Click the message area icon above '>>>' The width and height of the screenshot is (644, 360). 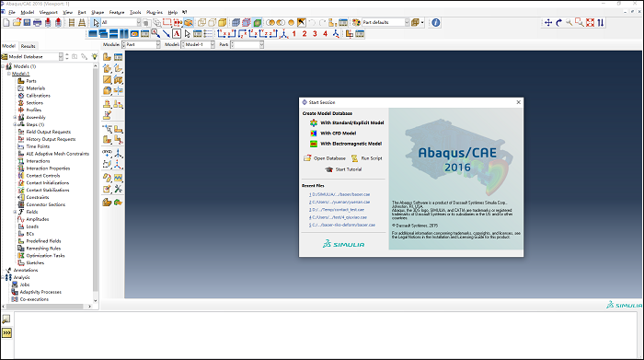click(x=6, y=319)
